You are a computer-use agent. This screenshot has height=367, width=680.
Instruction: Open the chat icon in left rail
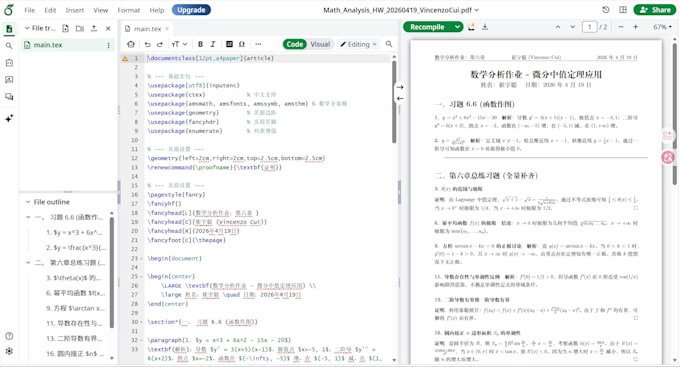(x=9, y=97)
